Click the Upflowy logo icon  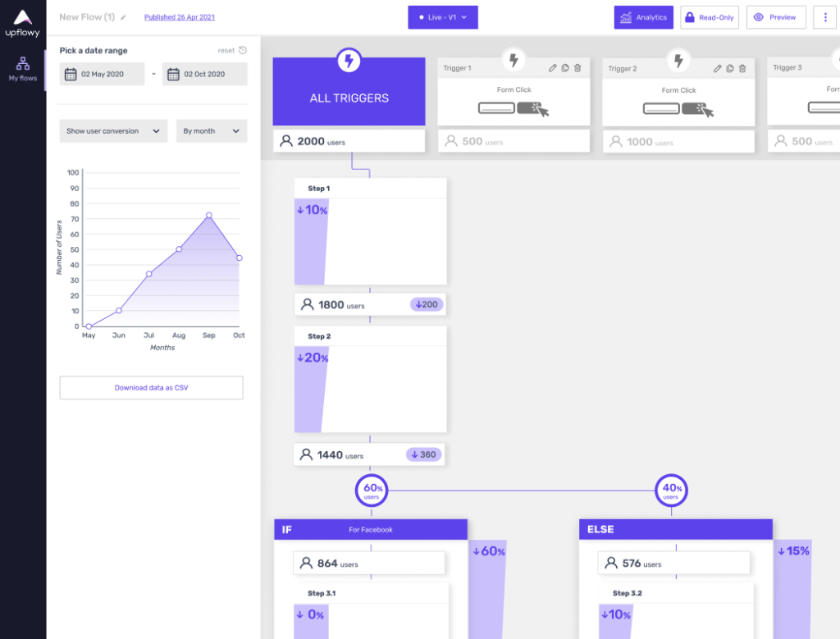point(23,17)
